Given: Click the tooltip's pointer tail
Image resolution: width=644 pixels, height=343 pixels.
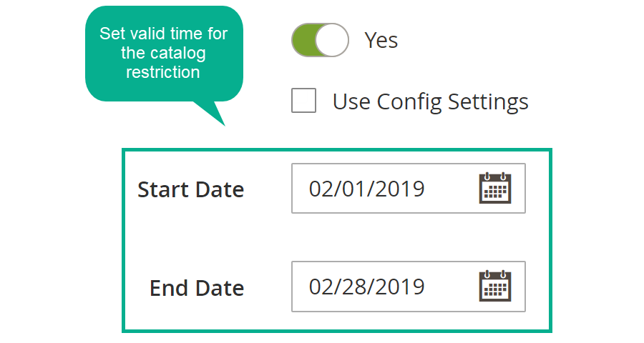Looking at the screenshot, I should [212, 112].
